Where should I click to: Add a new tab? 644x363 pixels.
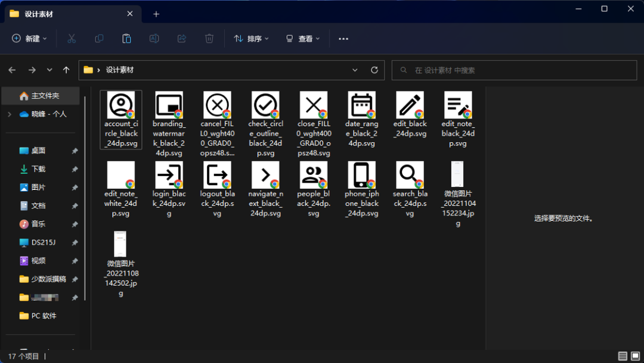[156, 14]
